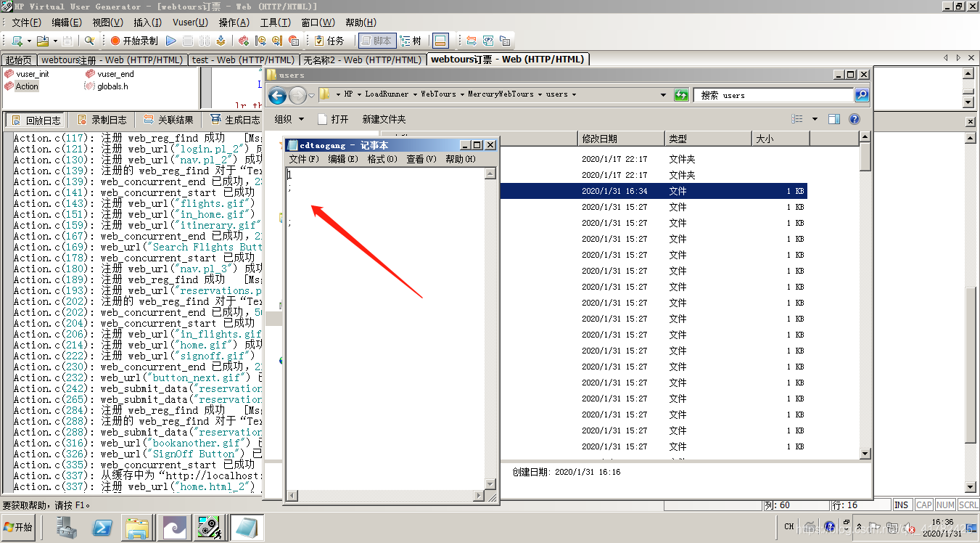
Task: Click the double-arrow sync toolbar icon
Action: coord(471,41)
